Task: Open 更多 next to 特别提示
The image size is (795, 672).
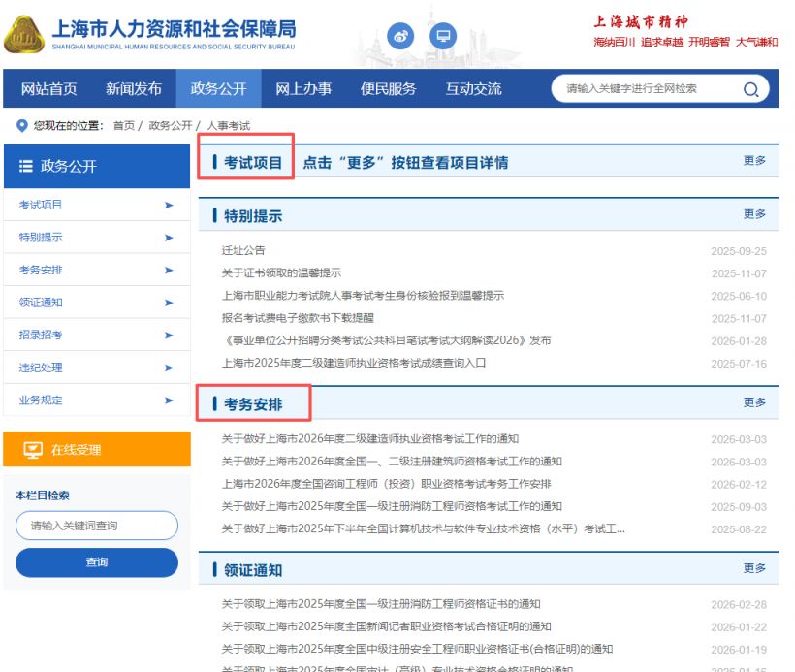Action: (x=755, y=214)
